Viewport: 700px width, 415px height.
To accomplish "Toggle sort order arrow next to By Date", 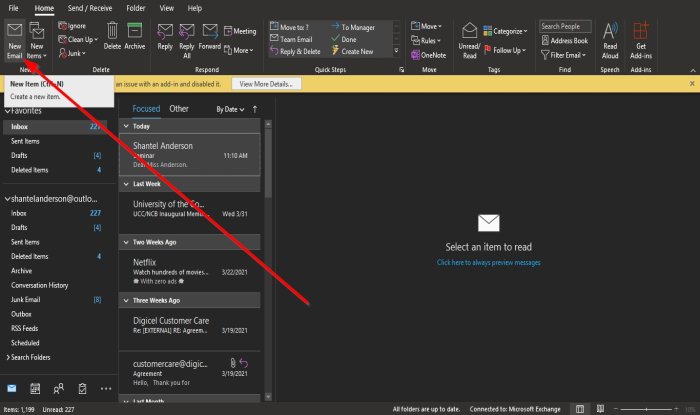I will (x=255, y=109).
